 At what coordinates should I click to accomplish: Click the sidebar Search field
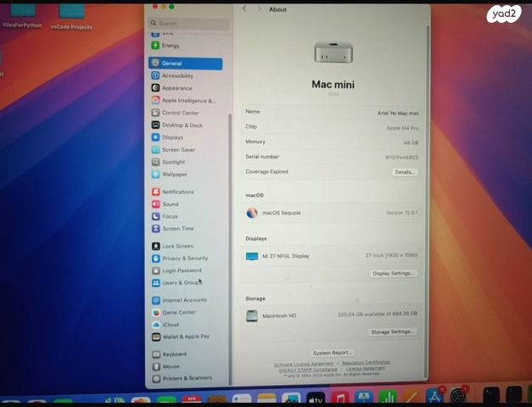(188, 24)
